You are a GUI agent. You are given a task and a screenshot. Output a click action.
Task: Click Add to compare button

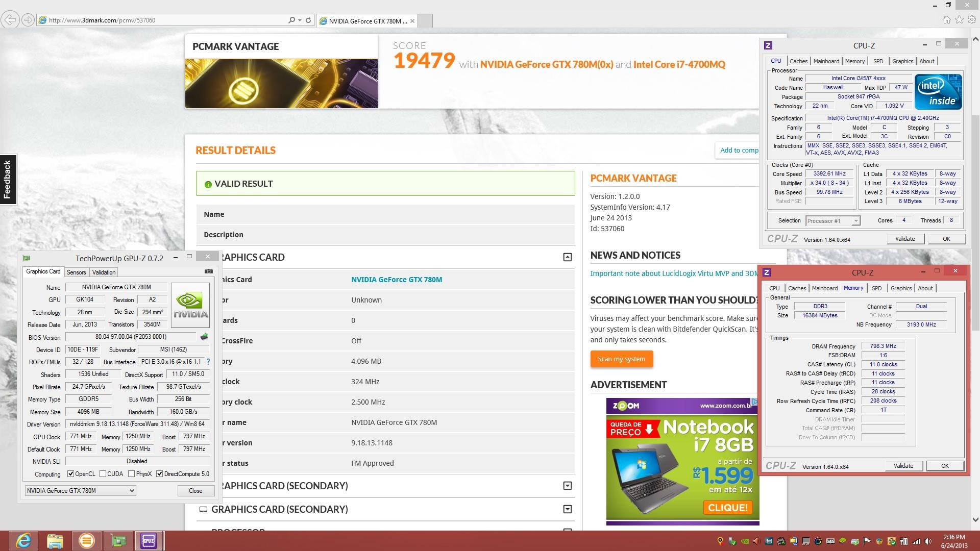[737, 150]
